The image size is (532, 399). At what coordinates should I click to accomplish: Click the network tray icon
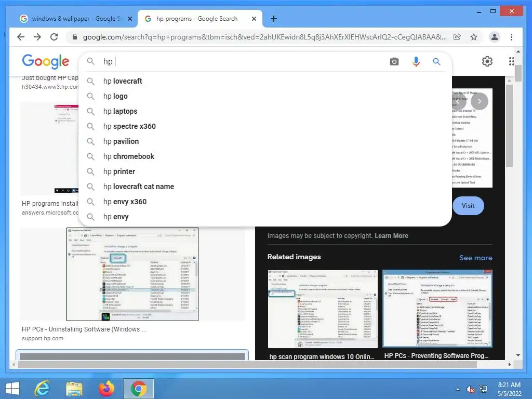pyautogui.click(x=483, y=389)
